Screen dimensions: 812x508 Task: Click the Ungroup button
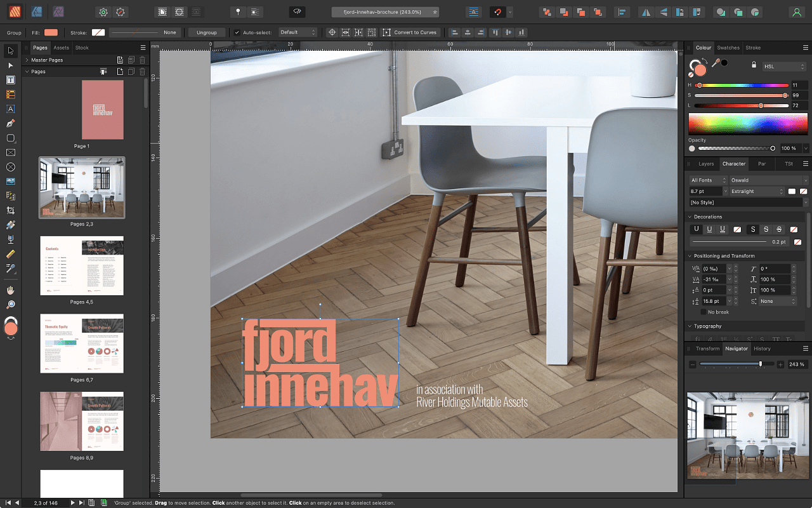[207, 32]
